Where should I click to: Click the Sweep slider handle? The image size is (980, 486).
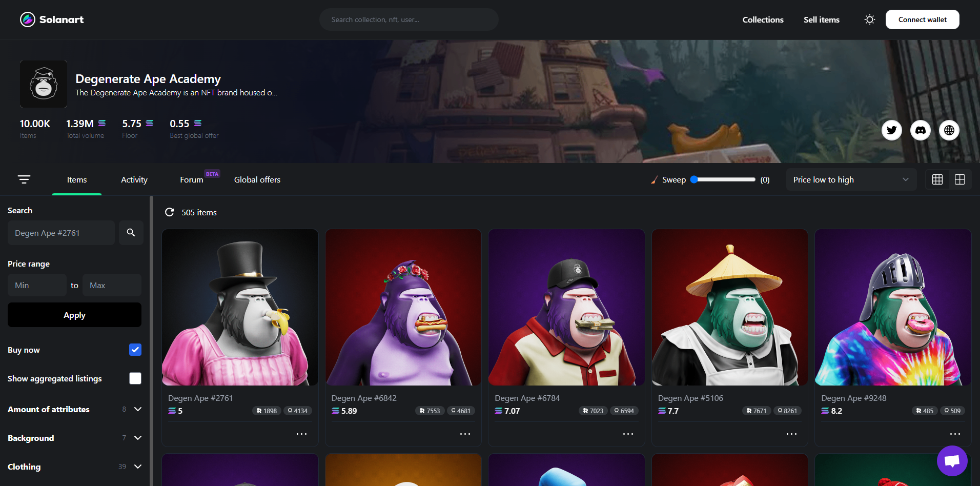pos(694,179)
